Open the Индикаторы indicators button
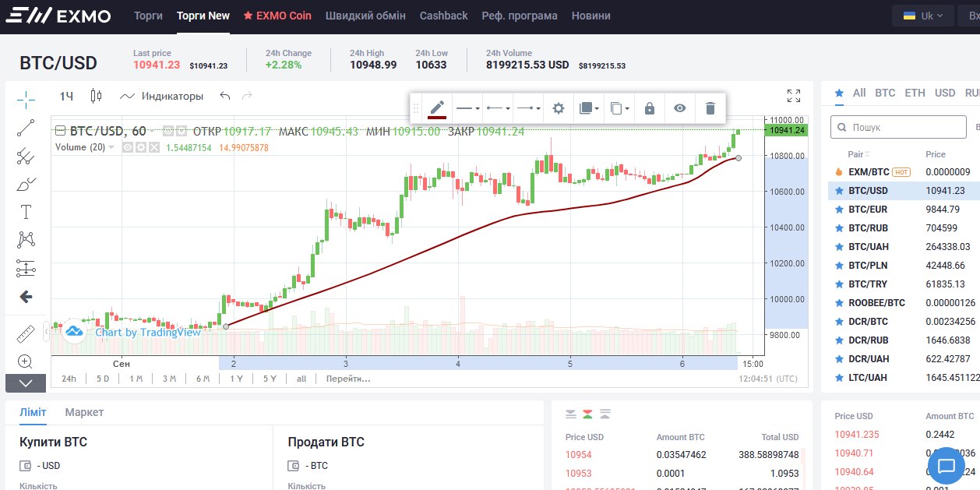980x490 pixels. 162,96
